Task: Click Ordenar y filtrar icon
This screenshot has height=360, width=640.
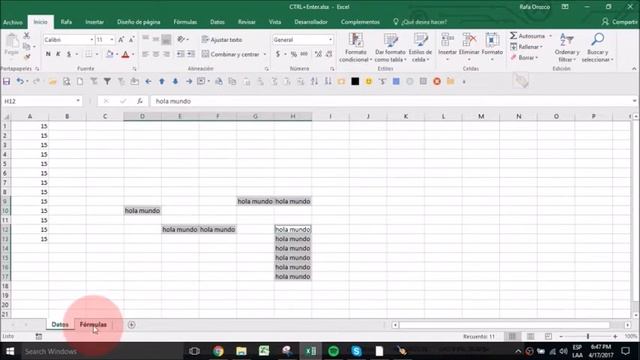Action: [x=567, y=40]
